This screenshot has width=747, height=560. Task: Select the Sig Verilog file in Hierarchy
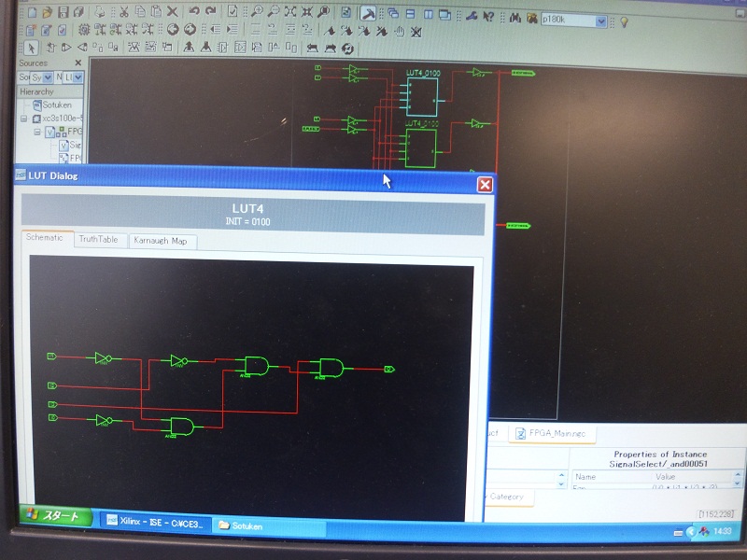(x=71, y=145)
